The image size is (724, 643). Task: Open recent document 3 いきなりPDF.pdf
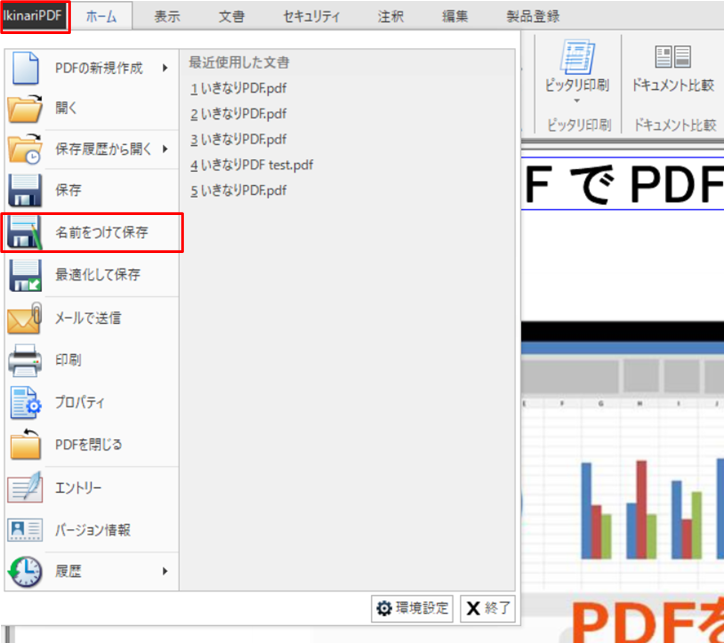[x=238, y=139]
